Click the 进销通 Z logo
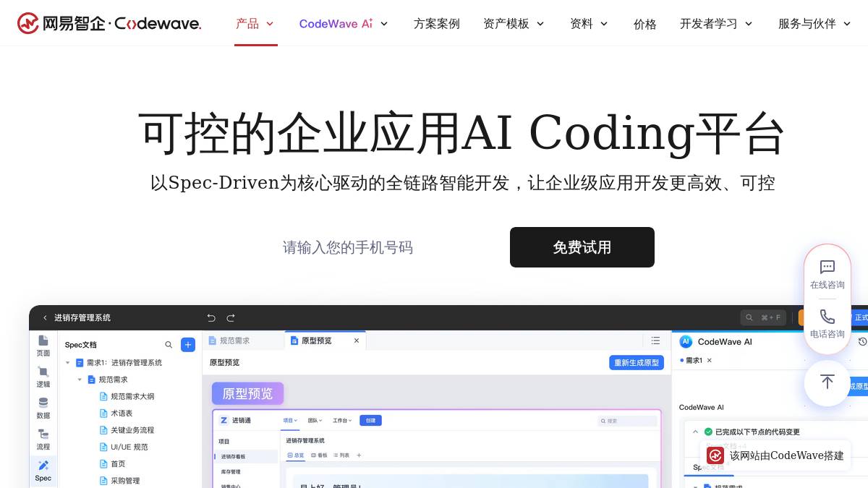 (x=224, y=420)
